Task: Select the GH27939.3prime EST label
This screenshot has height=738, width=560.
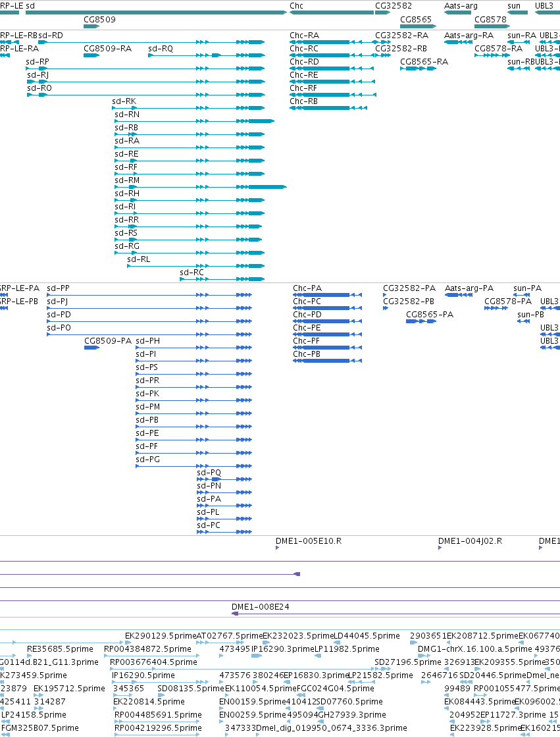Action: pos(353,715)
